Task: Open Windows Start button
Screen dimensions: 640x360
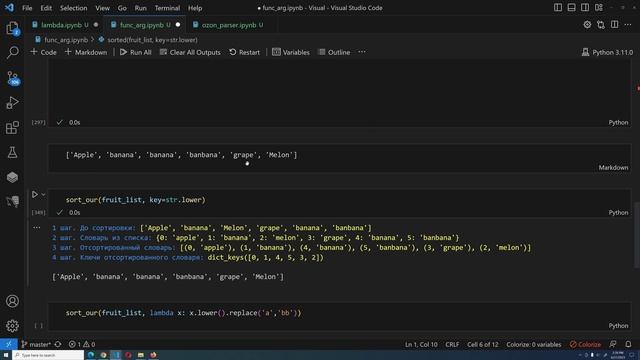Action: pos(6,355)
